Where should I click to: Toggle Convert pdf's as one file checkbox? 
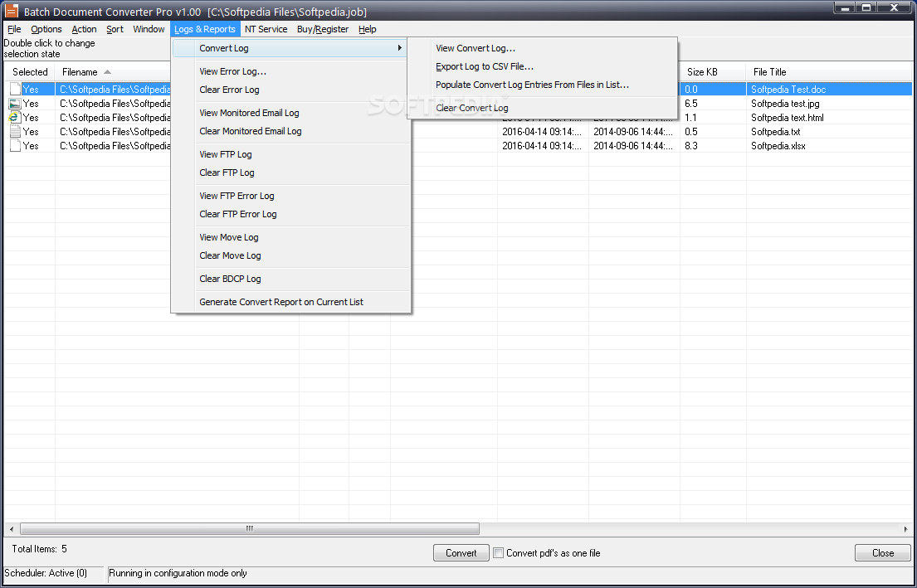tap(498, 553)
